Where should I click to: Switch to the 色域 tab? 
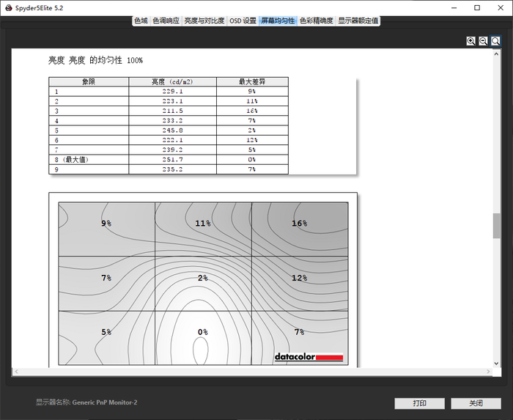[x=141, y=21]
